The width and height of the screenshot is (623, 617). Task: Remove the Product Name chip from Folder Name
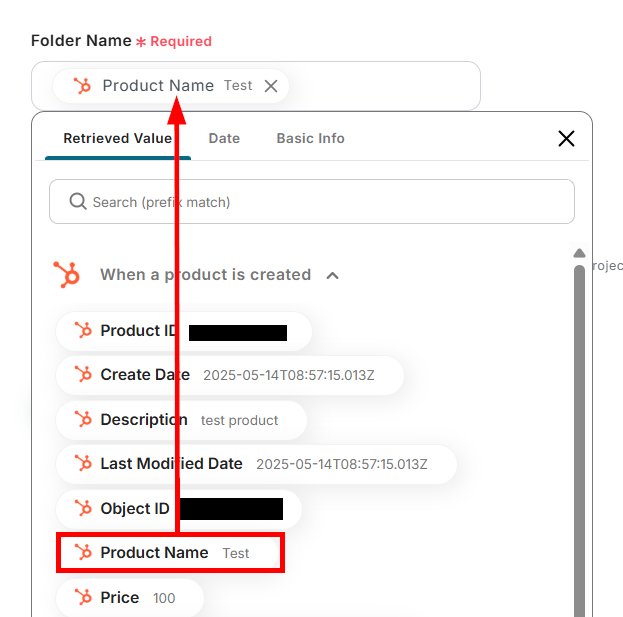[x=271, y=86]
